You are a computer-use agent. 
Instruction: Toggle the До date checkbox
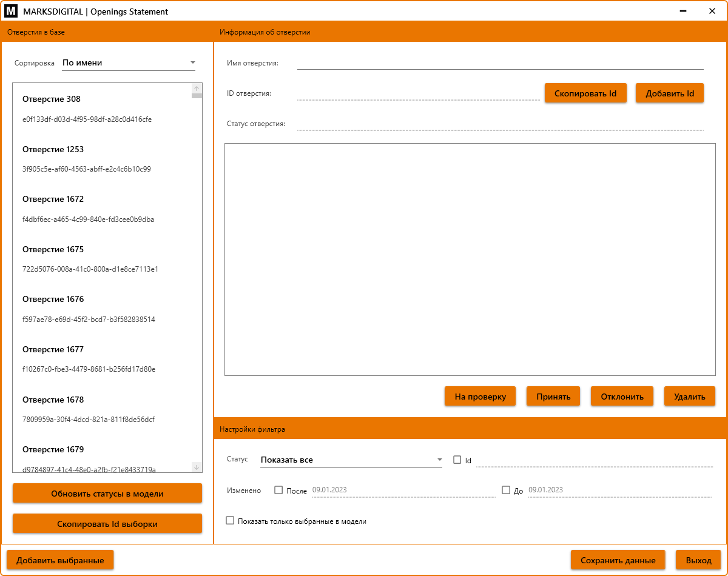(x=506, y=490)
